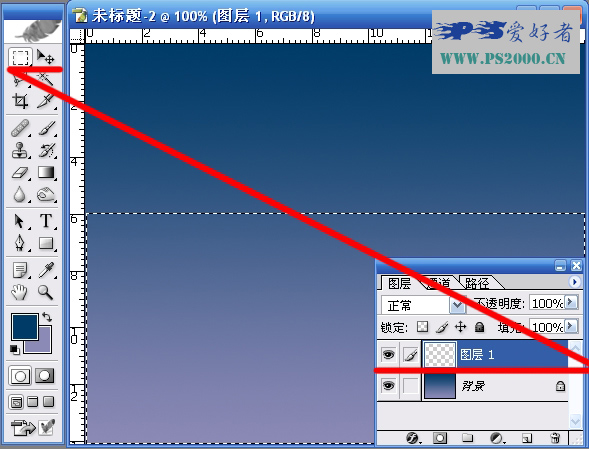Create a new layer set folder
Screen dimensions: 589x449
pos(467,438)
